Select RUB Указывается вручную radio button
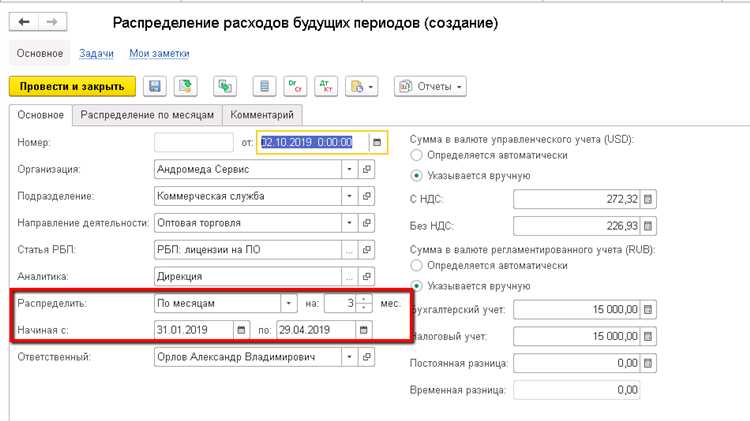The height and width of the screenshot is (421, 750). click(417, 286)
